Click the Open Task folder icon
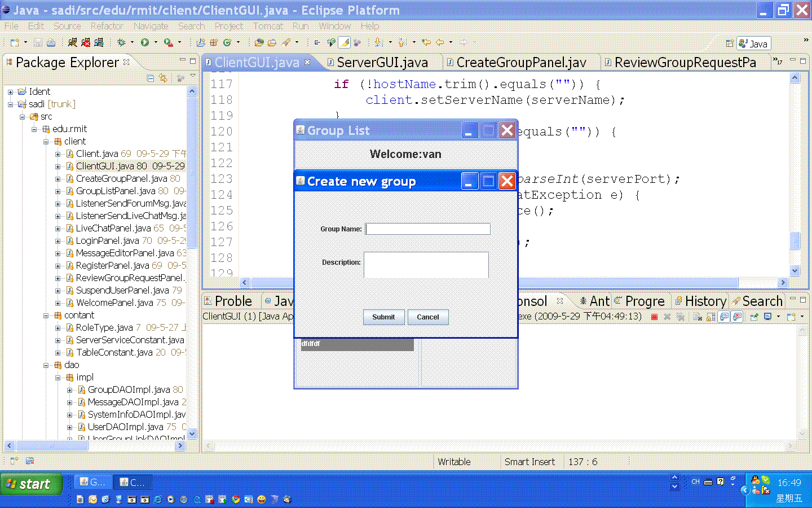812x508 pixels. point(272,42)
